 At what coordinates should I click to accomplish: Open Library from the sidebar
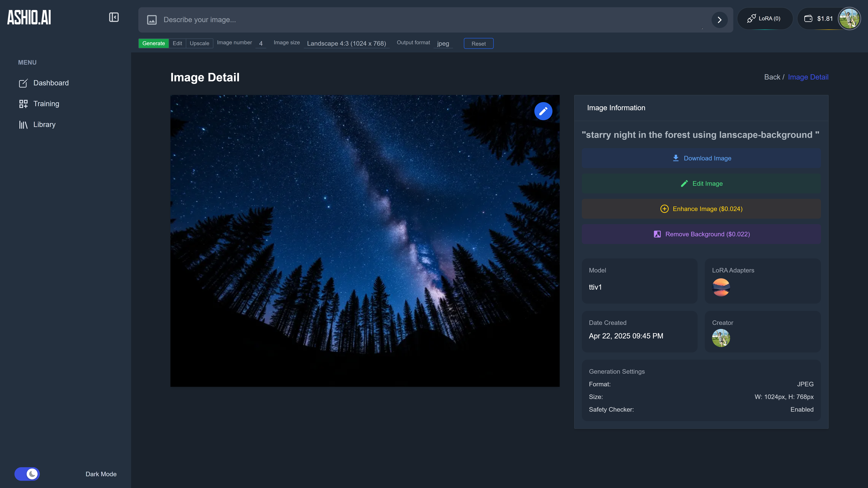point(44,125)
